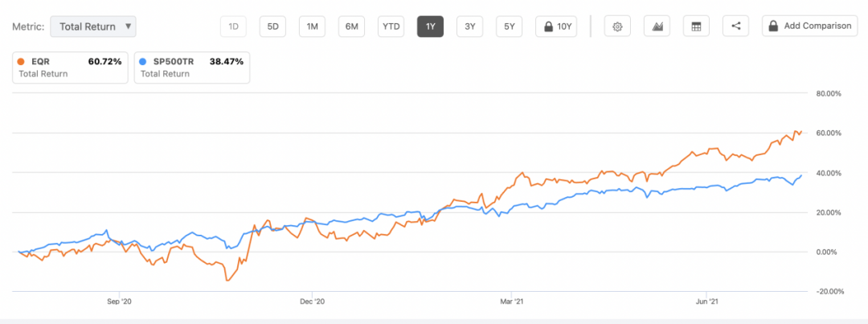Switch to the 3Y time range
The height and width of the screenshot is (324, 868).
point(469,27)
